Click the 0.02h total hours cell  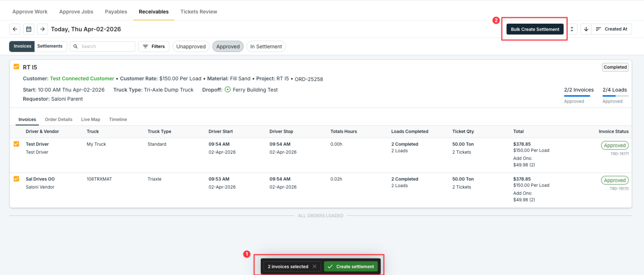coord(336,179)
